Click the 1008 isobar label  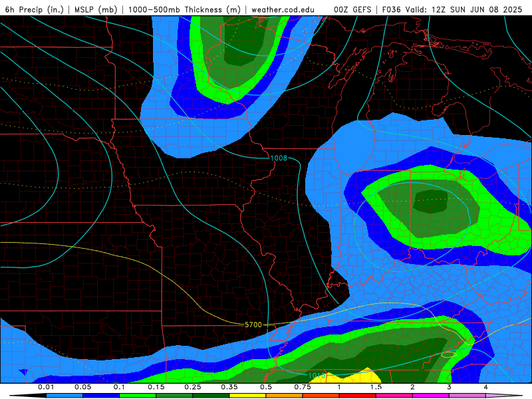point(279,158)
